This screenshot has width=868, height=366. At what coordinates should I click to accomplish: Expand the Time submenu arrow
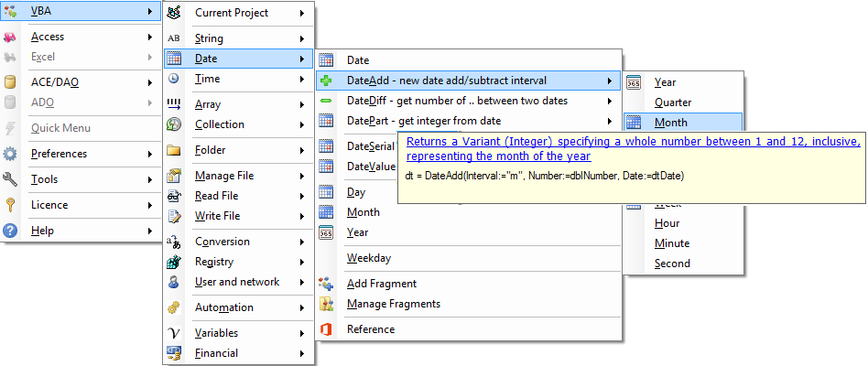tap(302, 79)
